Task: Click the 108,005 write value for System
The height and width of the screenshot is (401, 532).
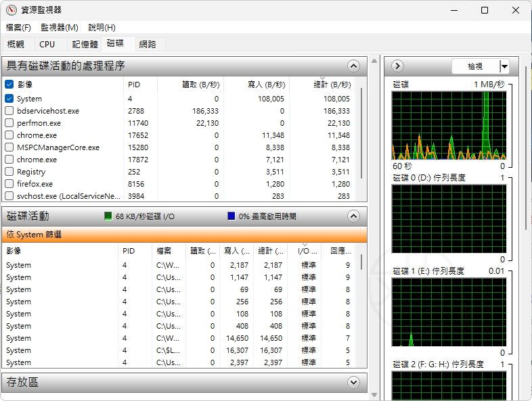Action: click(271, 99)
